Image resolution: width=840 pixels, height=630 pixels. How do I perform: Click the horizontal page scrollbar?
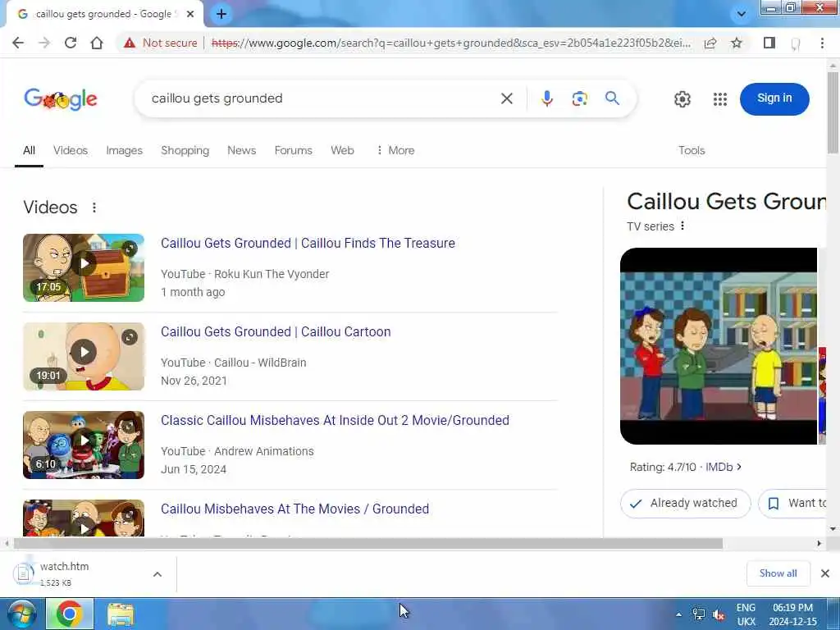click(368, 543)
